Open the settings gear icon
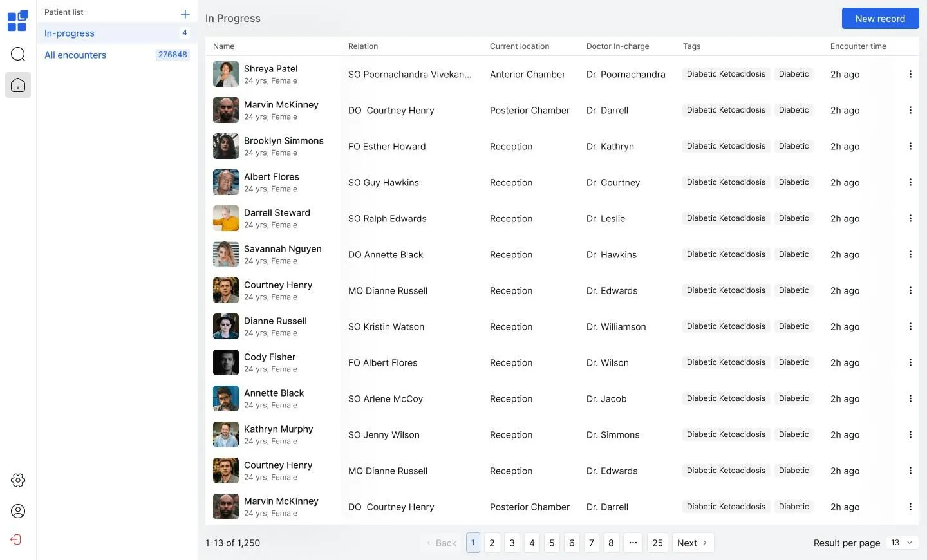This screenshot has height=560, width=927. coord(17,480)
